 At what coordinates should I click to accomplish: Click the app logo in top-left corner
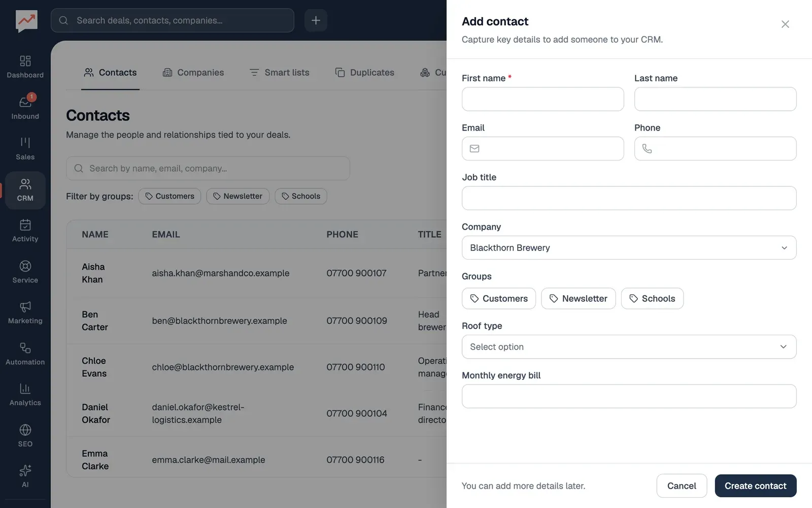tap(26, 21)
